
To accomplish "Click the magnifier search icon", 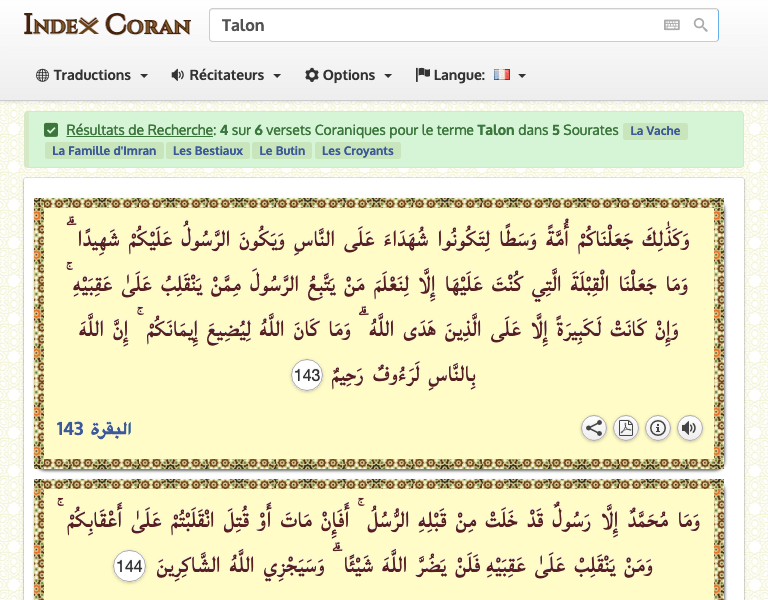I will pyautogui.click(x=701, y=25).
